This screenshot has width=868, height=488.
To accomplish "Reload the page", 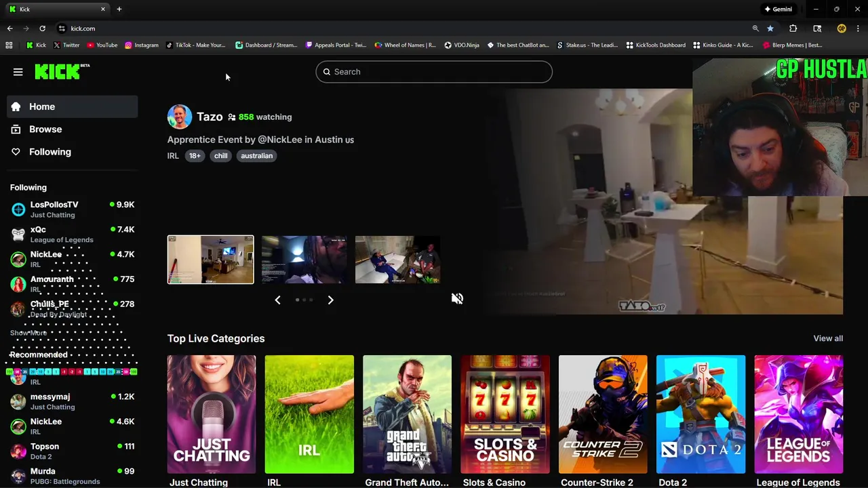I will (x=42, y=28).
